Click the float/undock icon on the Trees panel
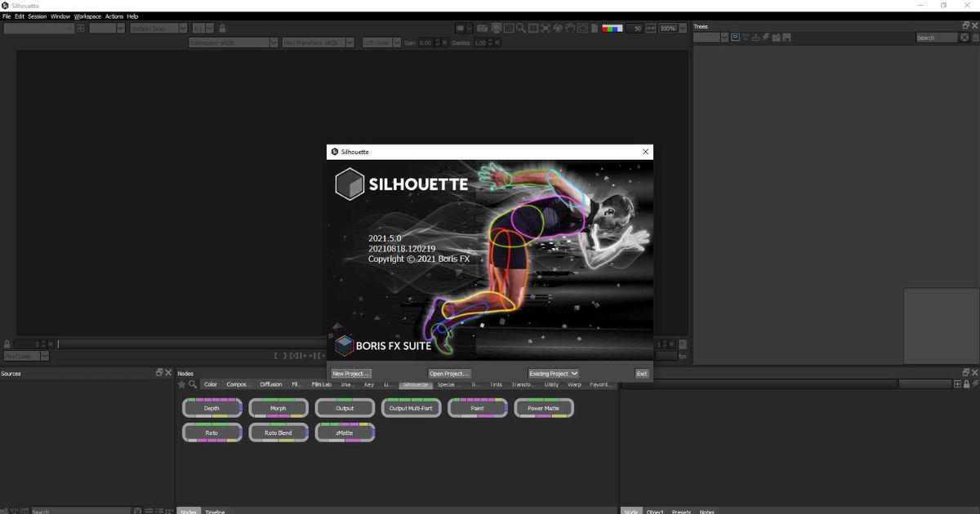980x514 pixels. (x=964, y=24)
